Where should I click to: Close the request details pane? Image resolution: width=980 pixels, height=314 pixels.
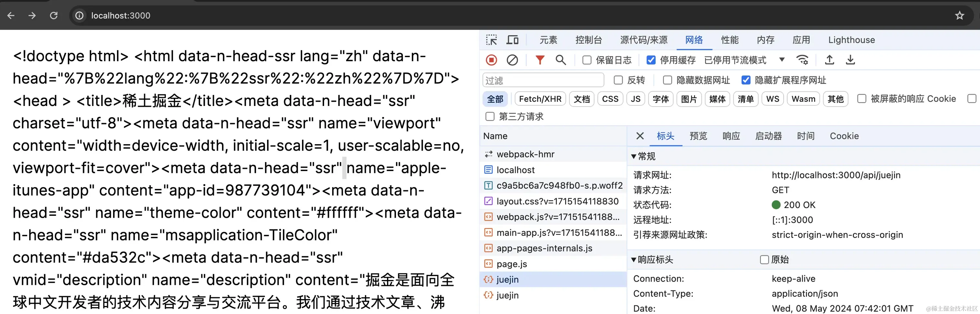[x=640, y=136]
